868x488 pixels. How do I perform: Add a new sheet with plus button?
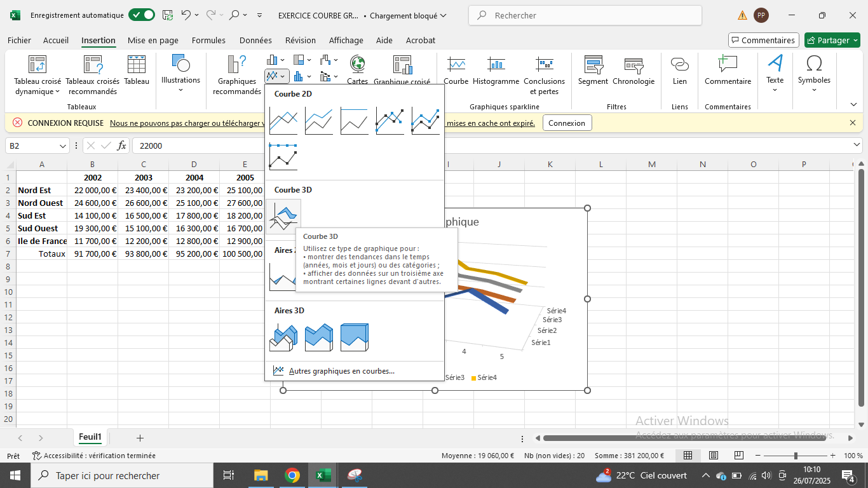pos(140,438)
